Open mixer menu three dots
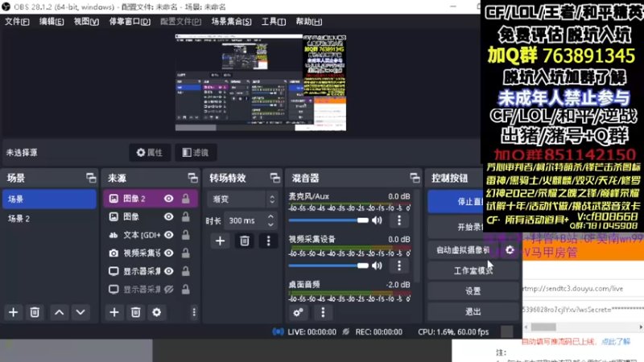The width and height of the screenshot is (644, 362). pyautogui.click(x=323, y=312)
